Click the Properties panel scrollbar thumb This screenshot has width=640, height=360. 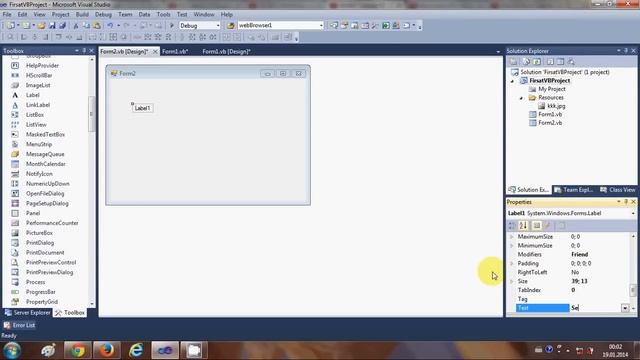pyautogui.click(x=633, y=290)
